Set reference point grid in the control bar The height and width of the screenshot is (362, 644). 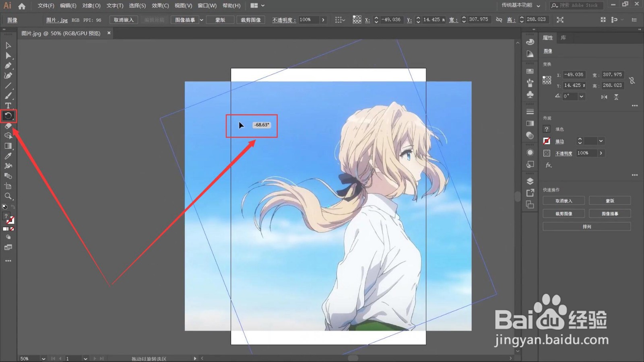click(x=357, y=20)
